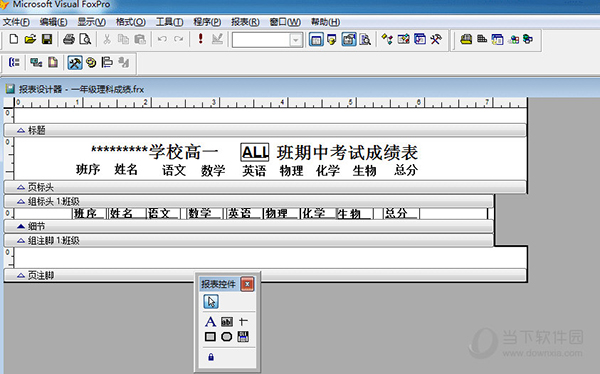This screenshot has width=600, height=374.
Task: Run the report with the red exclamation icon
Action: (x=200, y=39)
